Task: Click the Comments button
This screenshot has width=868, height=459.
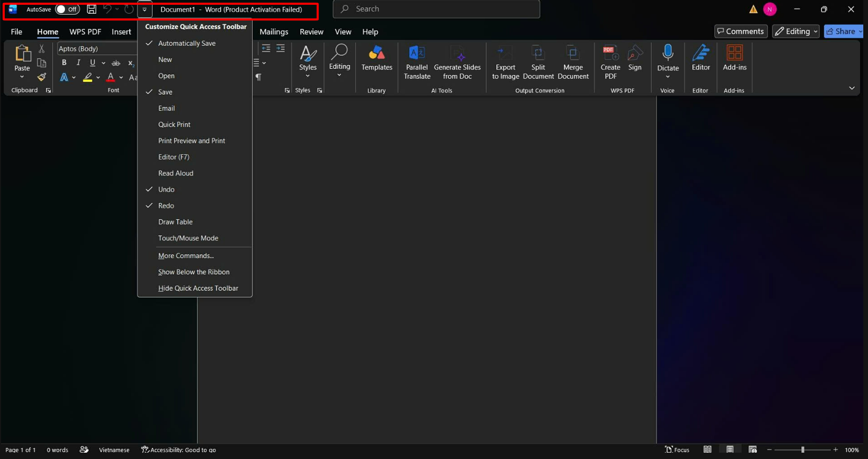Action: 741,32
